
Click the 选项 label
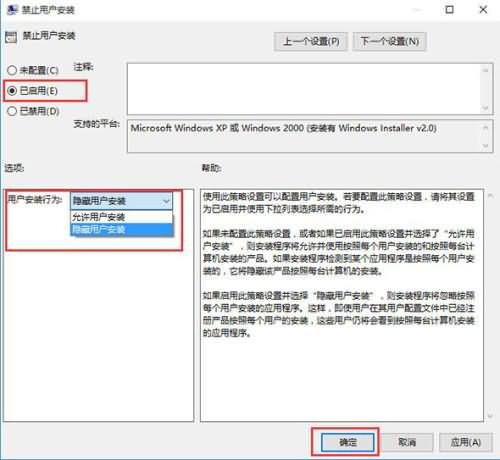[x=14, y=168]
